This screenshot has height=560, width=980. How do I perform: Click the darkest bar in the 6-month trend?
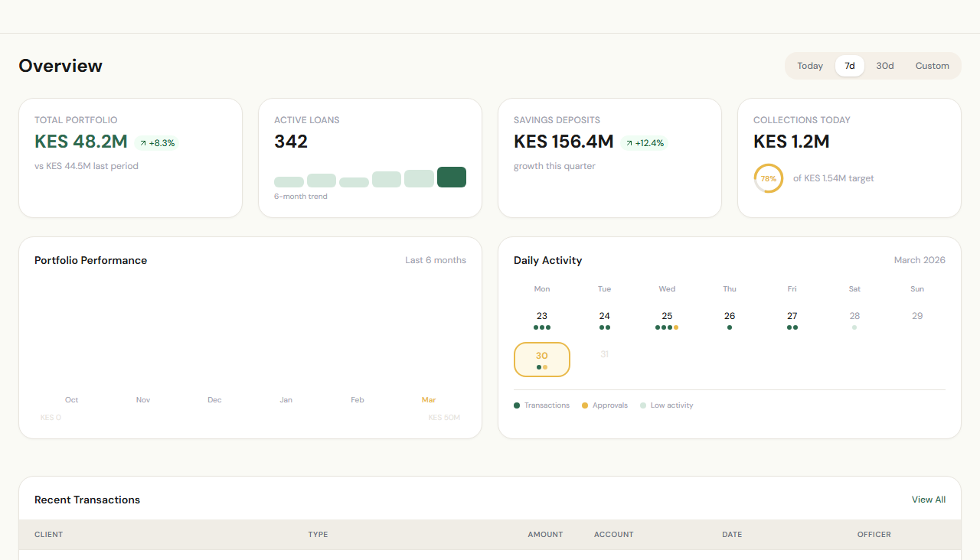[452, 177]
